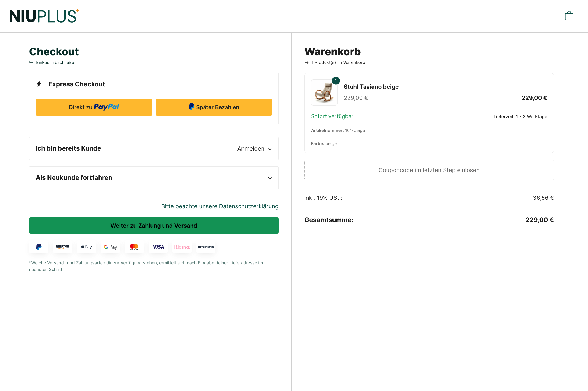Click the Gesamtsumme label
This screenshot has width=588, height=391.
click(x=329, y=220)
